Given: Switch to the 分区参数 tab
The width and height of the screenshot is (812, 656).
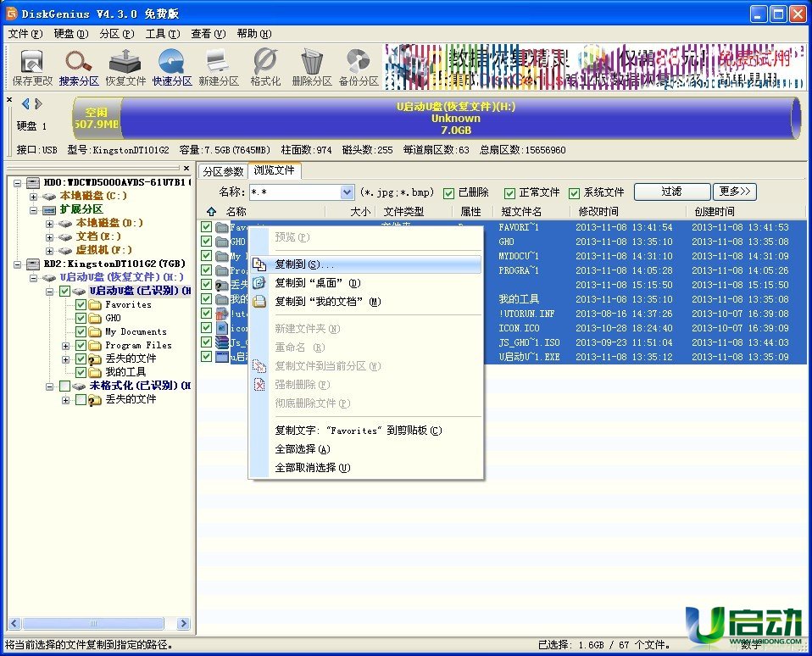Looking at the screenshot, I should click(x=223, y=171).
